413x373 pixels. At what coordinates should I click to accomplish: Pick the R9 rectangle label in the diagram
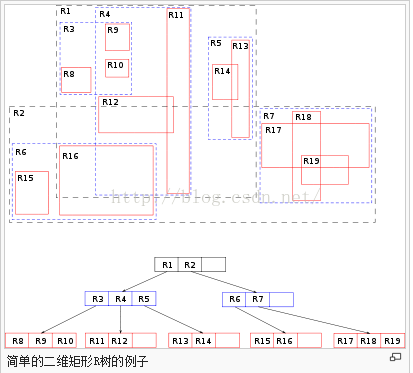(x=113, y=30)
